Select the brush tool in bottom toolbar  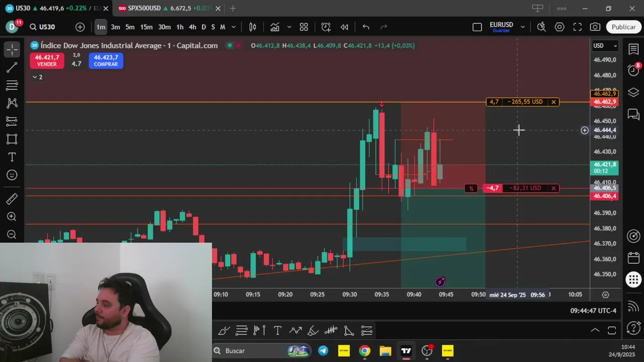(224, 330)
